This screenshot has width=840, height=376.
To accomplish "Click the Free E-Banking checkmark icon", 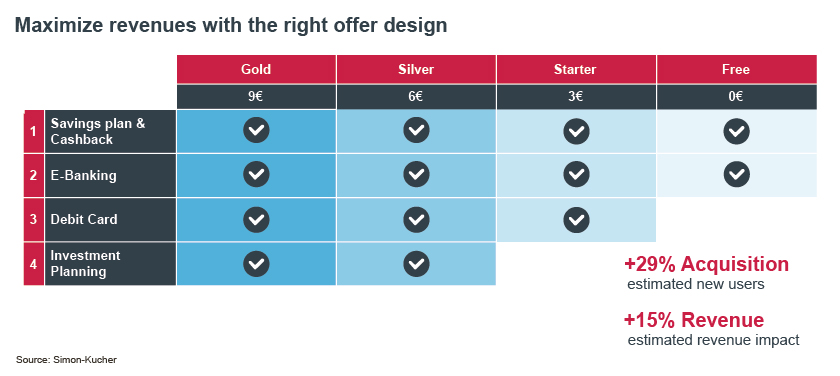I will 736,175.
